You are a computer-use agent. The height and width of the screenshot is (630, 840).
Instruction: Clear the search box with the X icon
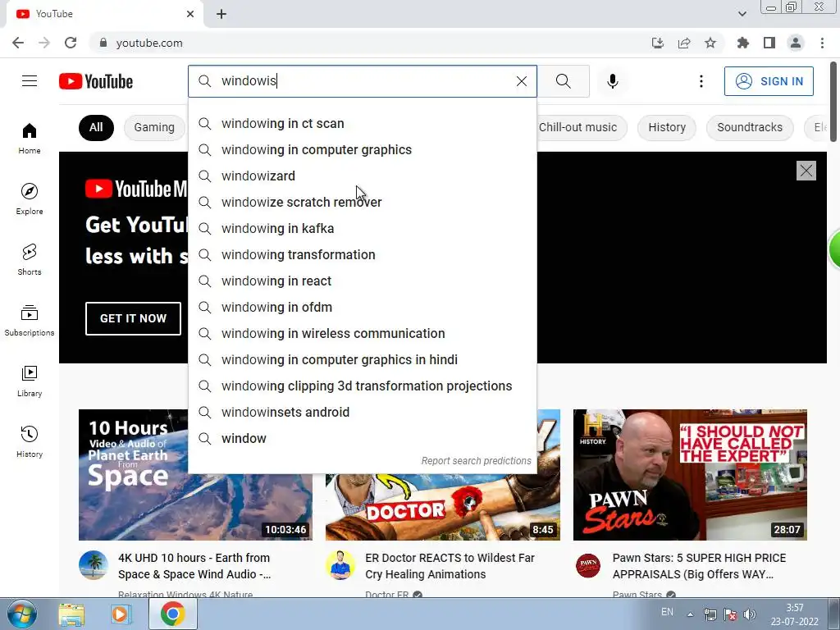[521, 81]
